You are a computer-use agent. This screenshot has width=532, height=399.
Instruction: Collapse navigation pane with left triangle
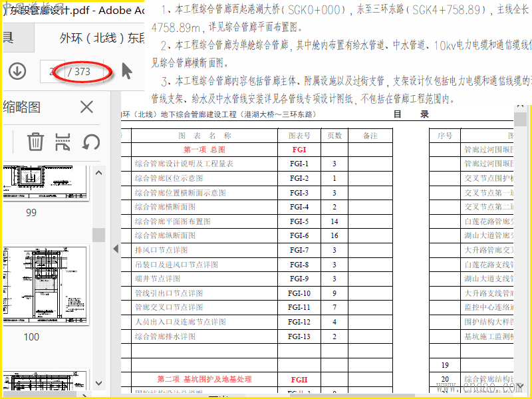[x=116, y=249]
